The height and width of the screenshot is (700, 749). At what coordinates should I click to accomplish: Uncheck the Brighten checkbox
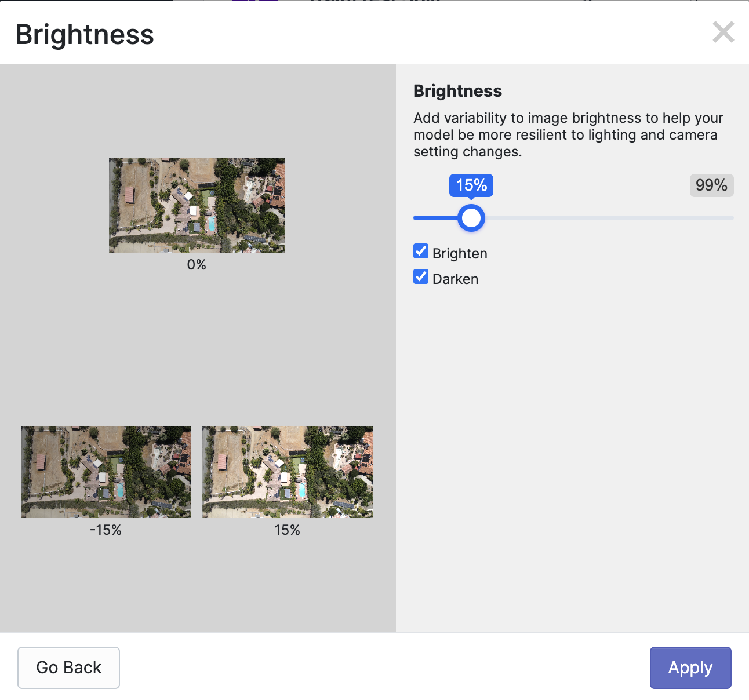[x=421, y=251]
